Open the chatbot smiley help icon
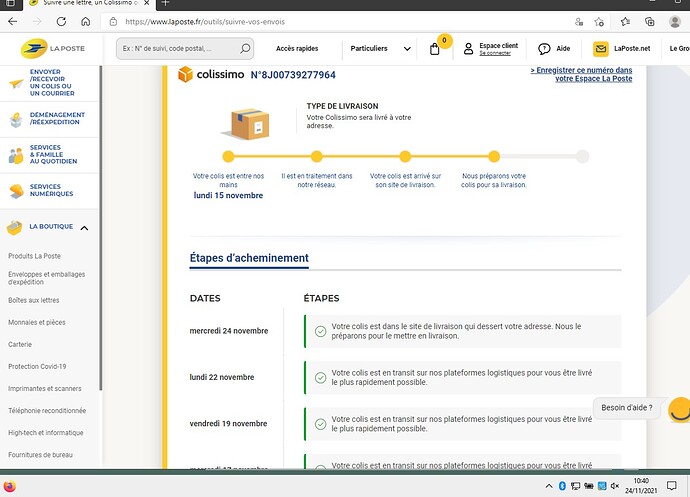690x497 pixels. pyautogui.click(x=679, y=410)
